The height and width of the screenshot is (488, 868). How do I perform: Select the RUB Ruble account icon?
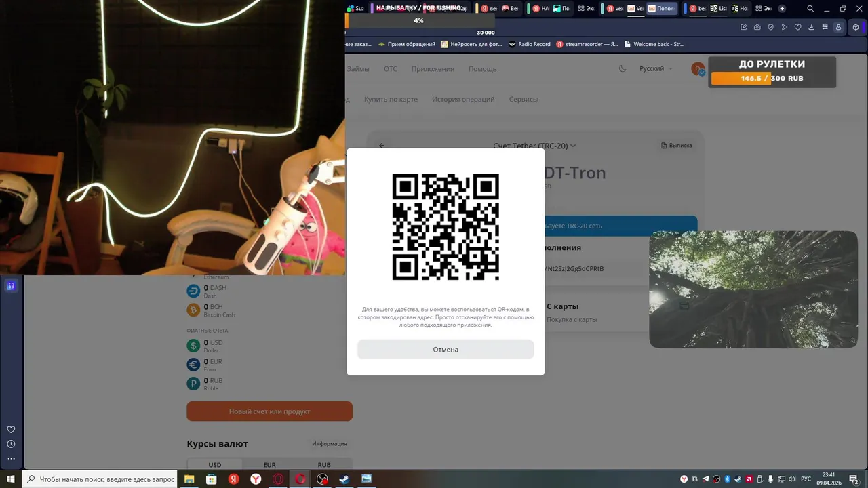pyautogui.click(x=193, y=384)
